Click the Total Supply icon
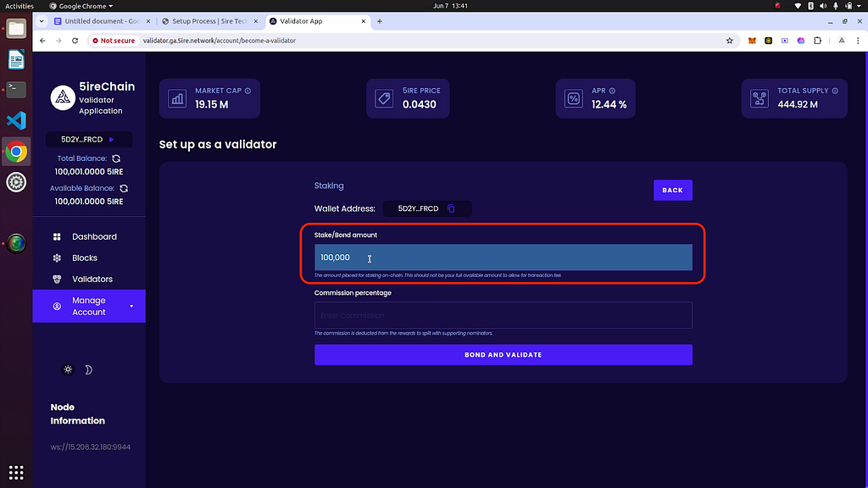 (759, 98)
